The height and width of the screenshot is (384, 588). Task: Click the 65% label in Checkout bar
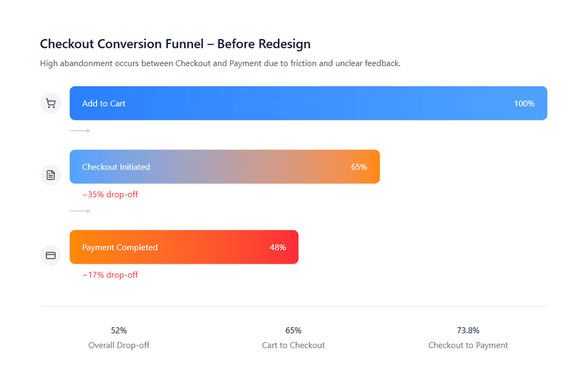(359, 167)
